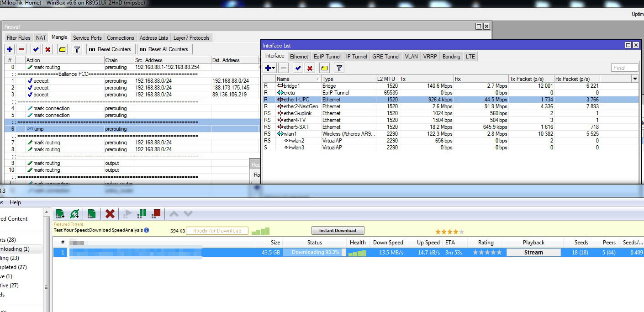Switch to Ethernet tab in Interface List
Screen dimensions: 644x312
299,57
